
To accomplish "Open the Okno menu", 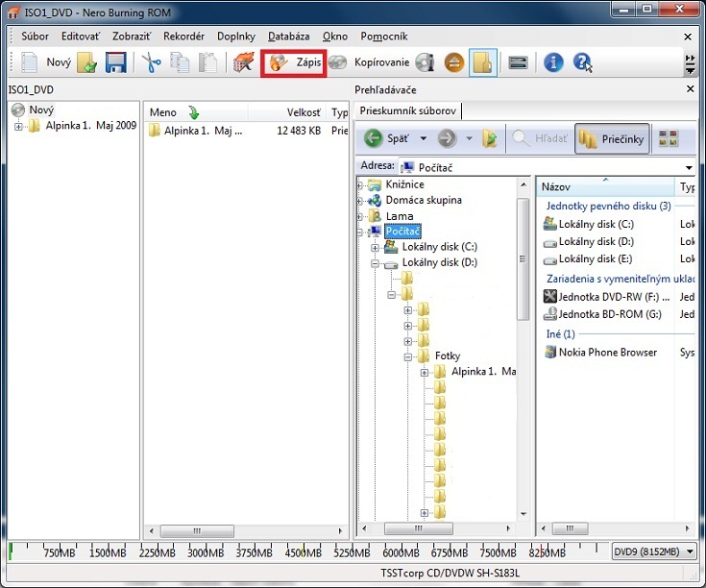I will click(x=335, y=36).
